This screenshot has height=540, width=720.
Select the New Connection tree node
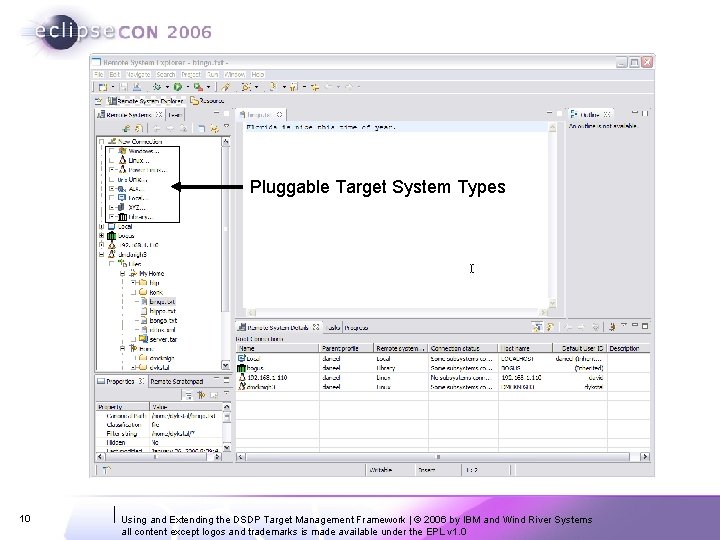(135, 141)
